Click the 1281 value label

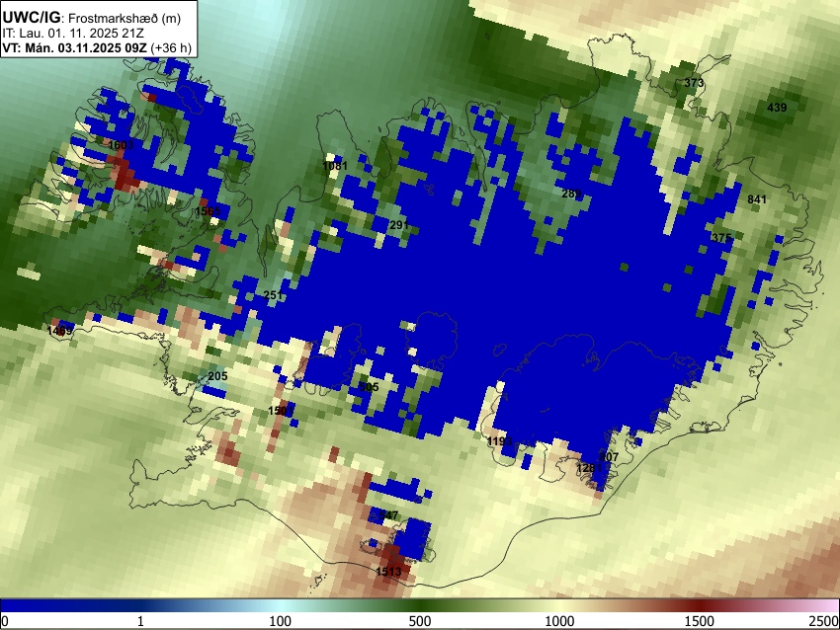point(589,468)
